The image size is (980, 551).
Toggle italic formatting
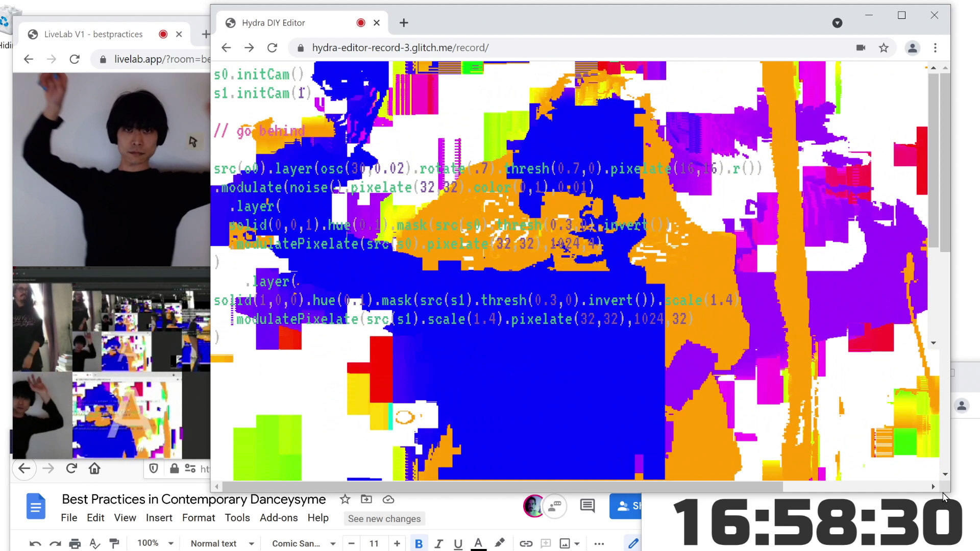coord(438,543)
